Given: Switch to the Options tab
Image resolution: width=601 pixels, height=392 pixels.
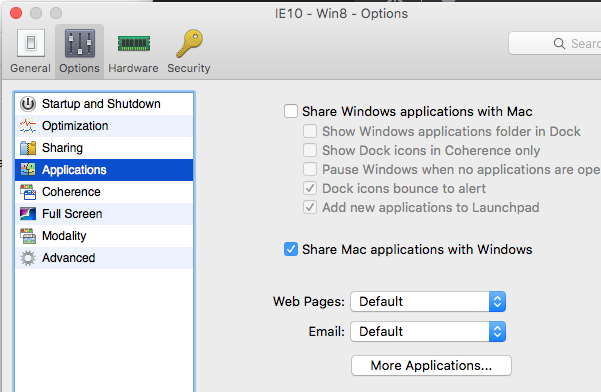Looking at the screenshot, I should click(x=79, y=51).
